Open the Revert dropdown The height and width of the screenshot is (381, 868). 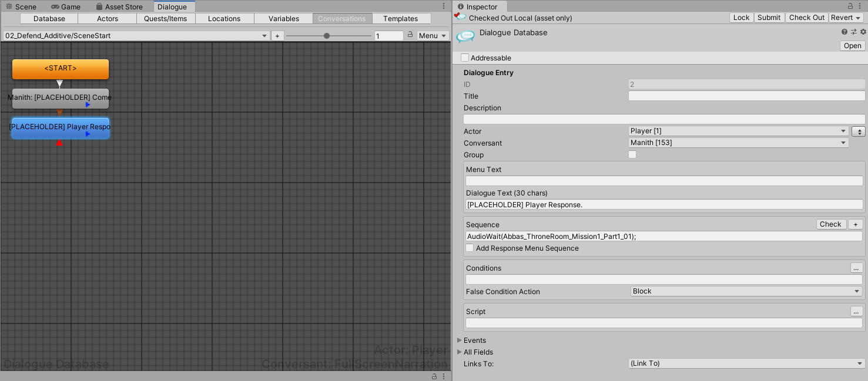click(x=846, y=18)
